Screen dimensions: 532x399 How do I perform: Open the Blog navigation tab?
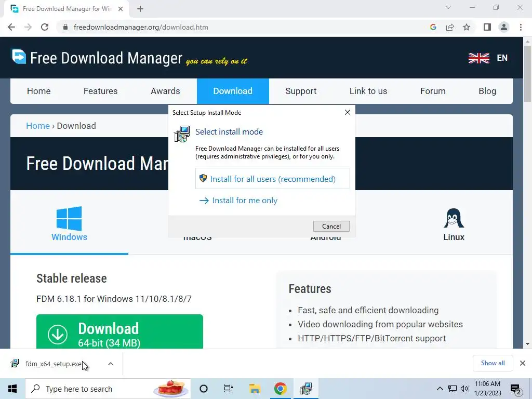487,91
